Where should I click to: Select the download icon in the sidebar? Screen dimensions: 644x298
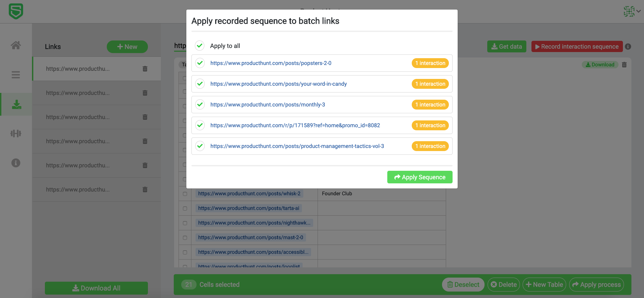coord(16,104)
